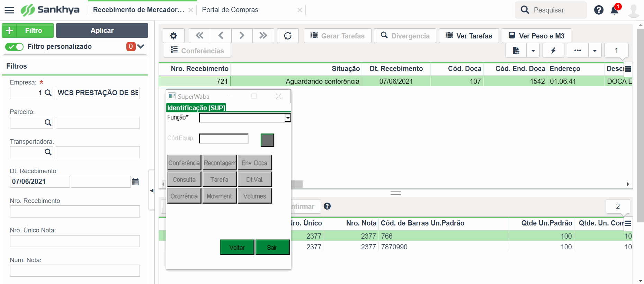Open lower grid column menu icon

pyautogui.click(x=628, y=223)
